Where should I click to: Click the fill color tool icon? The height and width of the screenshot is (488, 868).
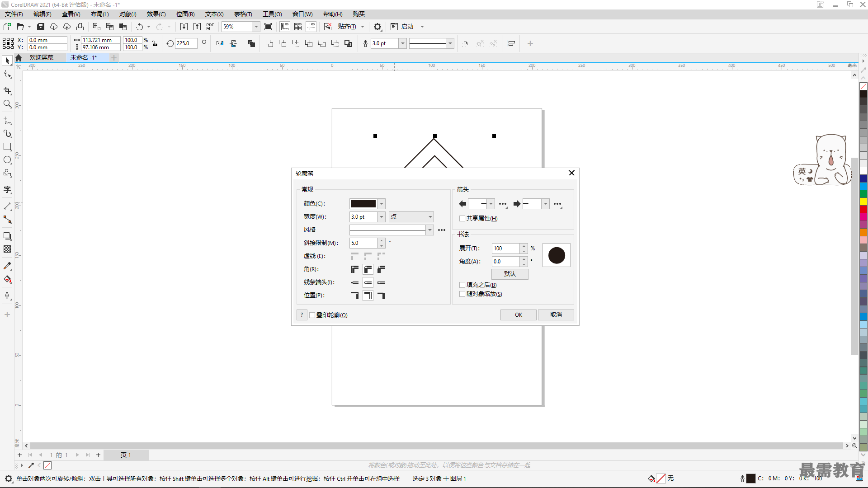click(8, 279)
